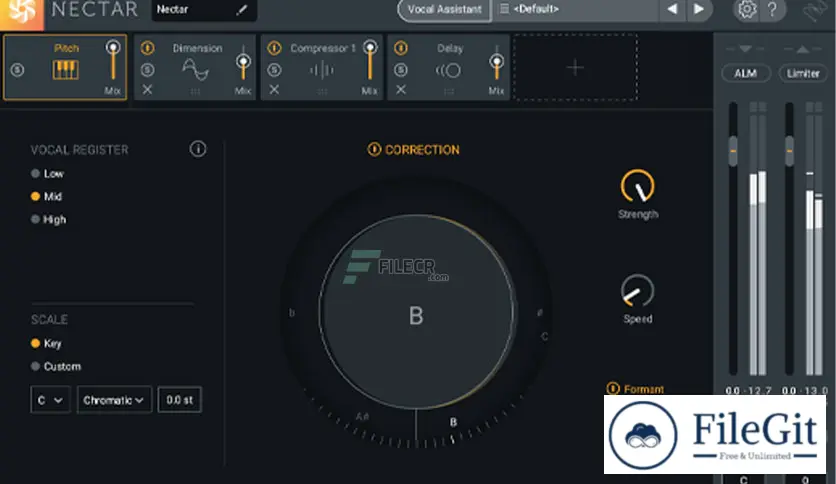Toggle Delay module power button
The width and height of the screenshot is (836, 484).
pos(401,48)
